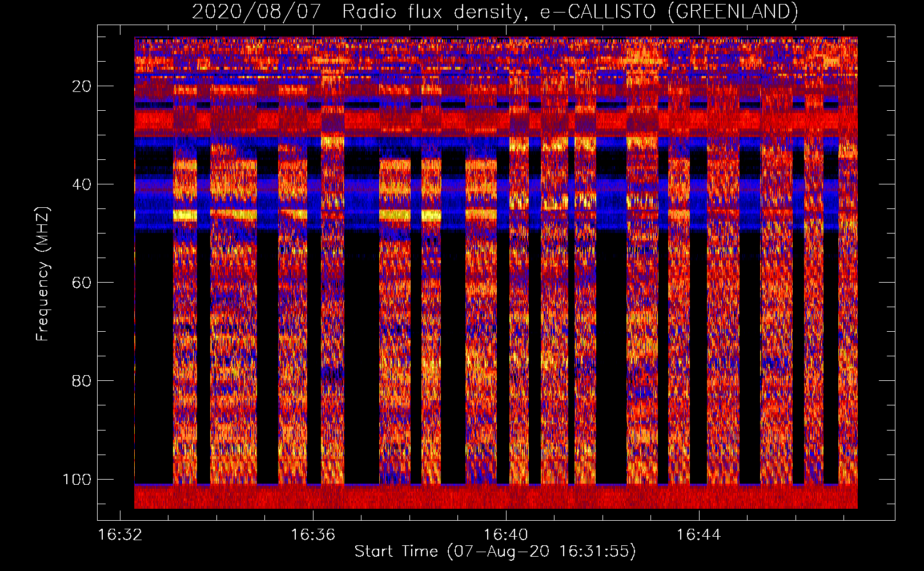
Task: Click the 16:36 time tick label
Action: (313, 535)
